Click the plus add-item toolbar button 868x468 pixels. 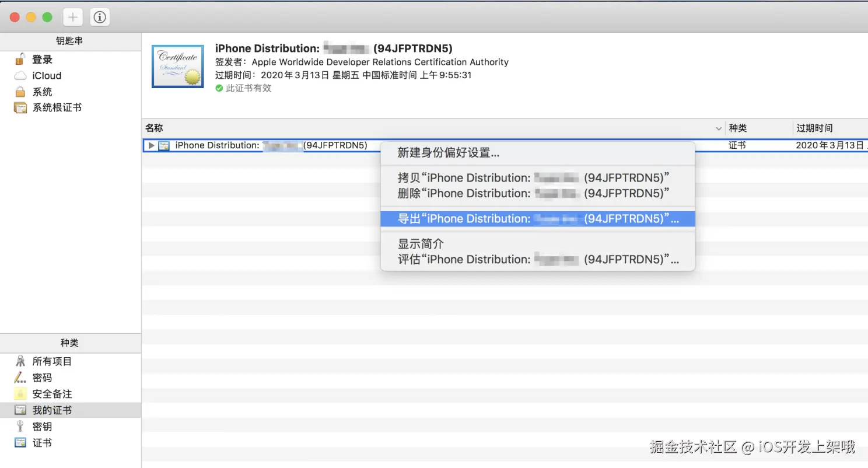72,18
